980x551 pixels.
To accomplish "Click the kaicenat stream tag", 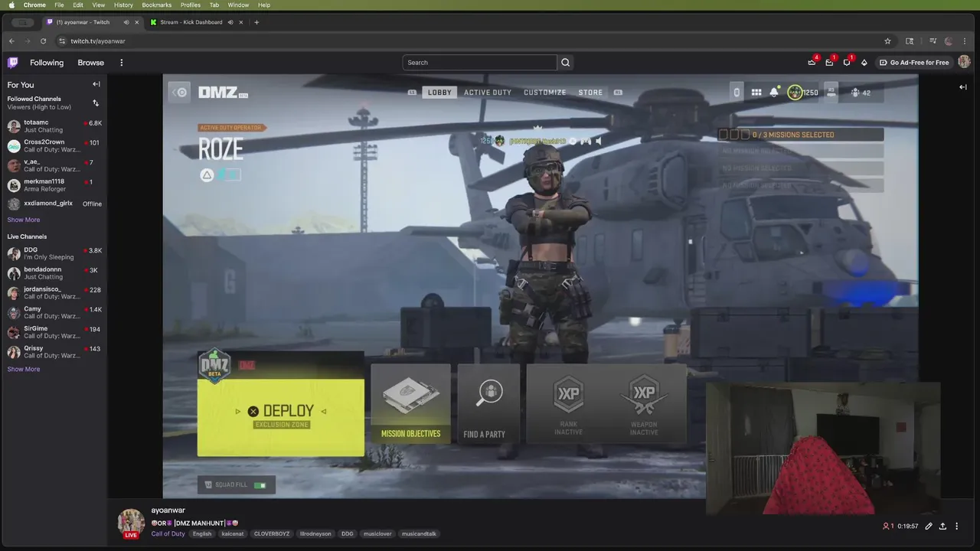I will pyautogui.click(x=233, y=533).
